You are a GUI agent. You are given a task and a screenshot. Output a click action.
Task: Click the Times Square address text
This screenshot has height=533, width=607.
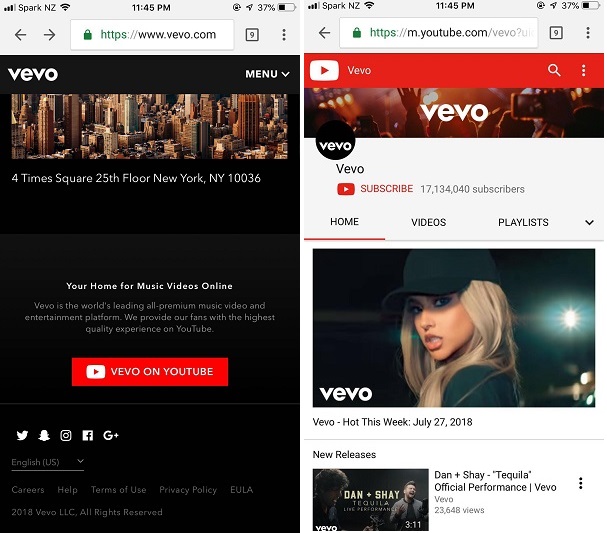click(136, 178)
